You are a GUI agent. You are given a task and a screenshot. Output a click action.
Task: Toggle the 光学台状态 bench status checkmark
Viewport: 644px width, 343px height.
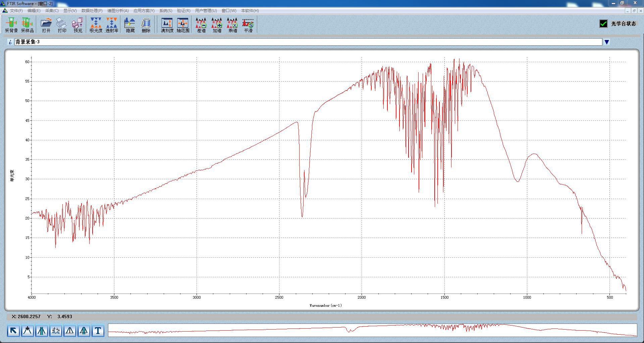click(603, 23)
